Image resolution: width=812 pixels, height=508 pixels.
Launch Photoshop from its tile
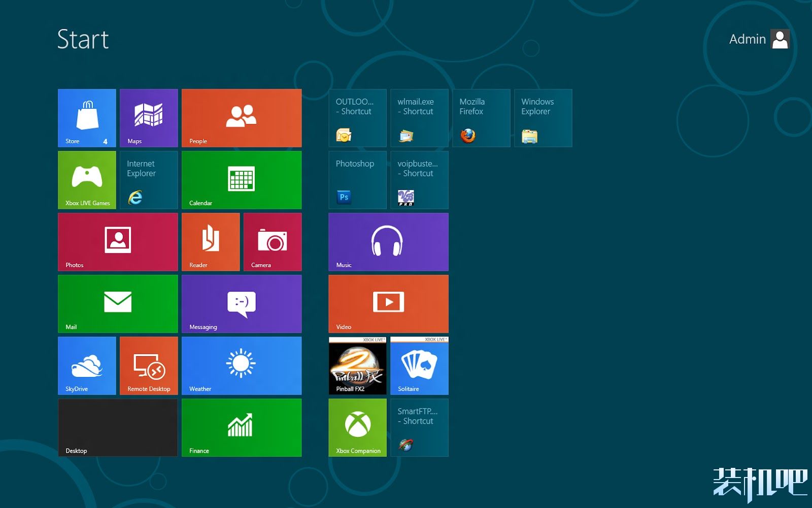(357, 180)
